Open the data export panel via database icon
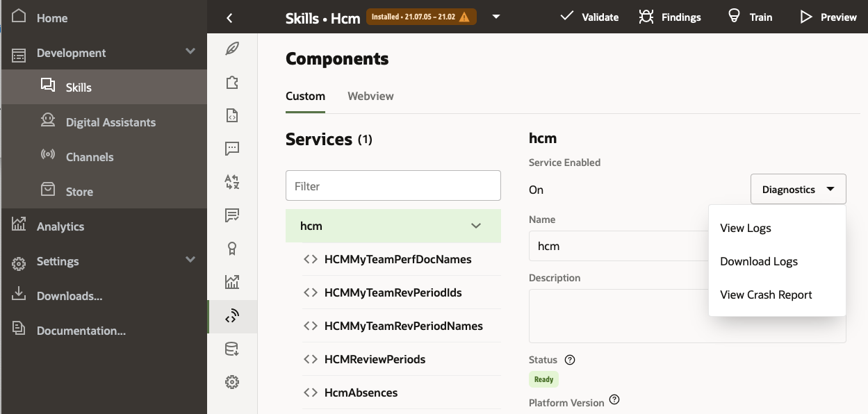 (232, 349)
